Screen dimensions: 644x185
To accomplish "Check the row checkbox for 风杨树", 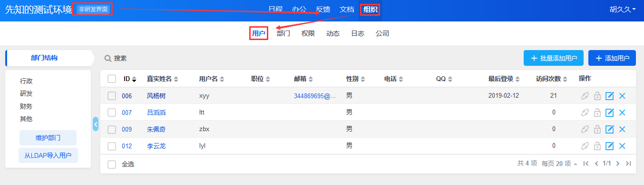I will coord(112,96).
